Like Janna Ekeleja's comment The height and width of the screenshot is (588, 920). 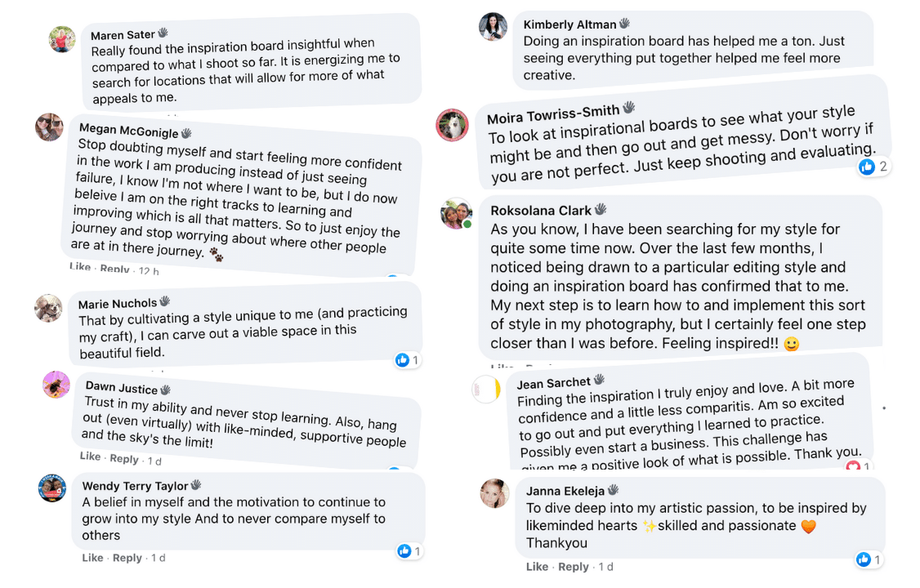pos(537,567)
